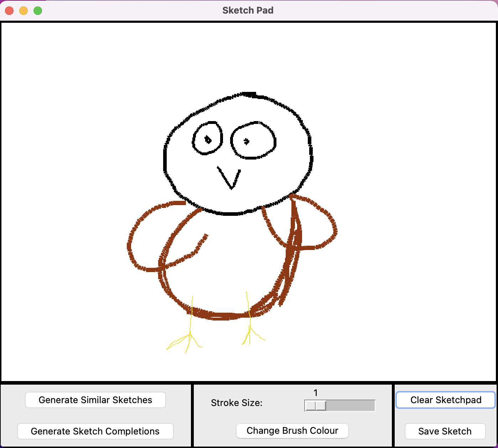The width and height of the screenshot is (498, 448).
Task: Click Generate Sketch Completions button
Action: coord(95,431)
